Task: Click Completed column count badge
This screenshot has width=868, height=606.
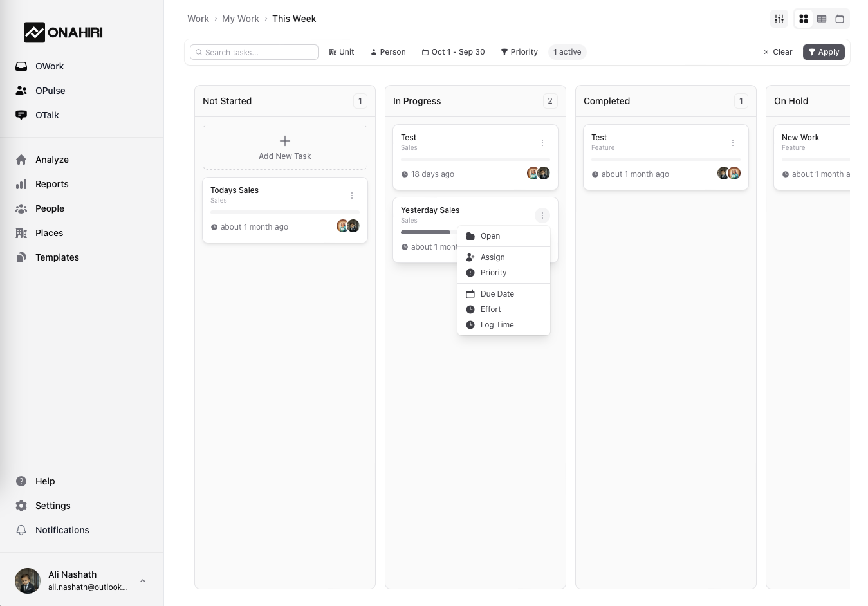Action: coord(741,101)
